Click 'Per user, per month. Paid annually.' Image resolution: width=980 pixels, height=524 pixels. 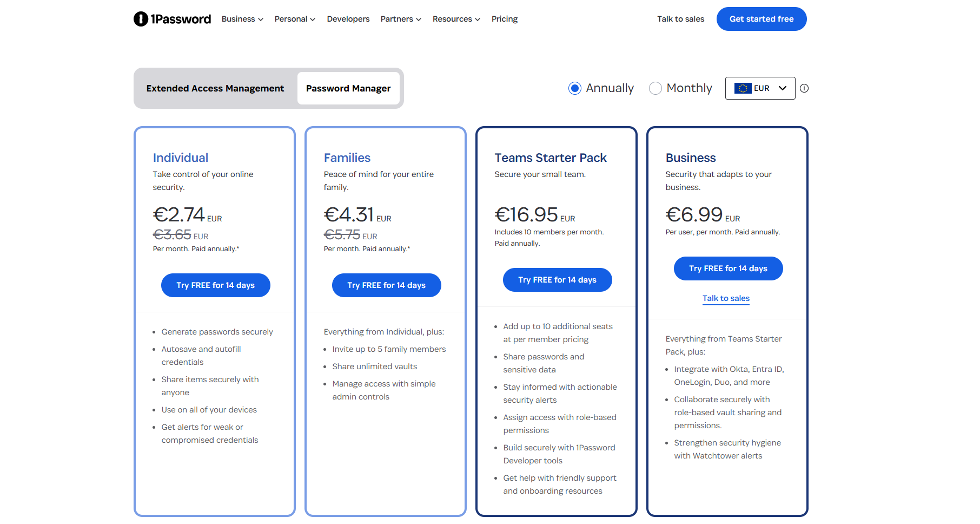pyautogui.click(x=723, y=232)
